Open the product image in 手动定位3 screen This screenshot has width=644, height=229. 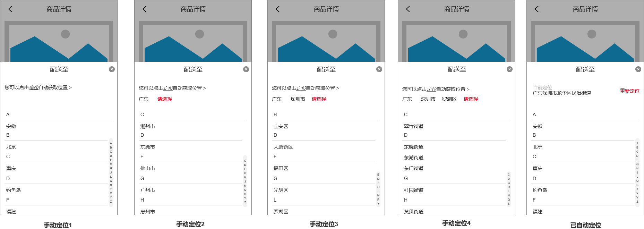tap(326, 41)
